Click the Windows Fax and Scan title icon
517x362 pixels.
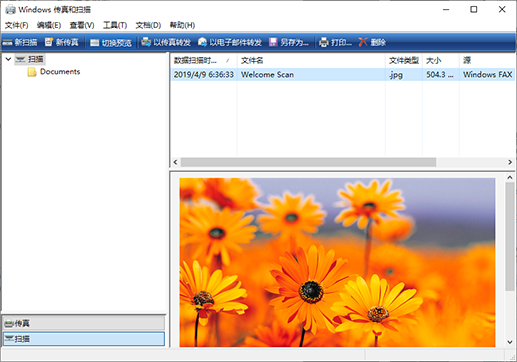coord(10,10)
